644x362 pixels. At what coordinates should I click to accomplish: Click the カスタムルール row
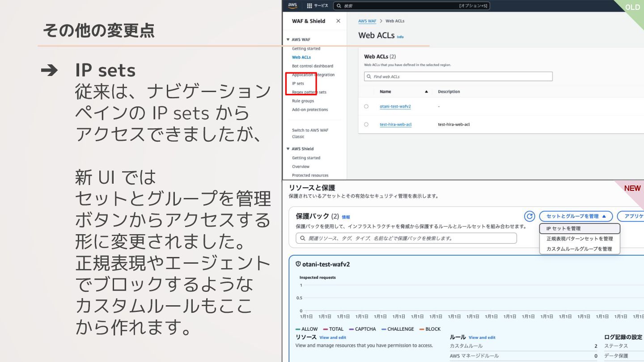(x=523, y=346)
